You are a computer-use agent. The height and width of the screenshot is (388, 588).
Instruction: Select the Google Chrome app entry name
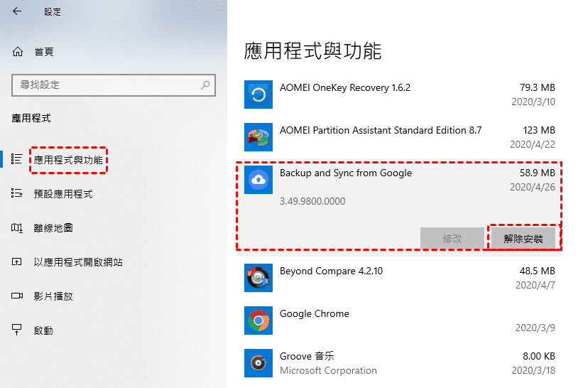(315, 313)
